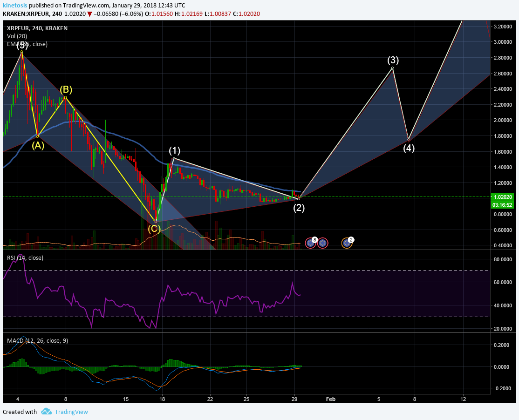Click the green 1.02020 current price label
Screen dimensions: 519x420
coord(503,197)
